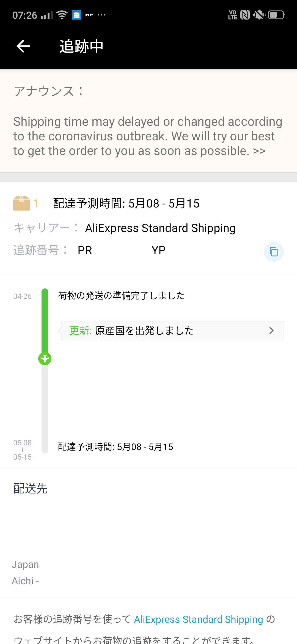Viewport: 297px width, 644px height.
Task: Tap the Wi-Fi status bar icon
Action: (62, 15)
